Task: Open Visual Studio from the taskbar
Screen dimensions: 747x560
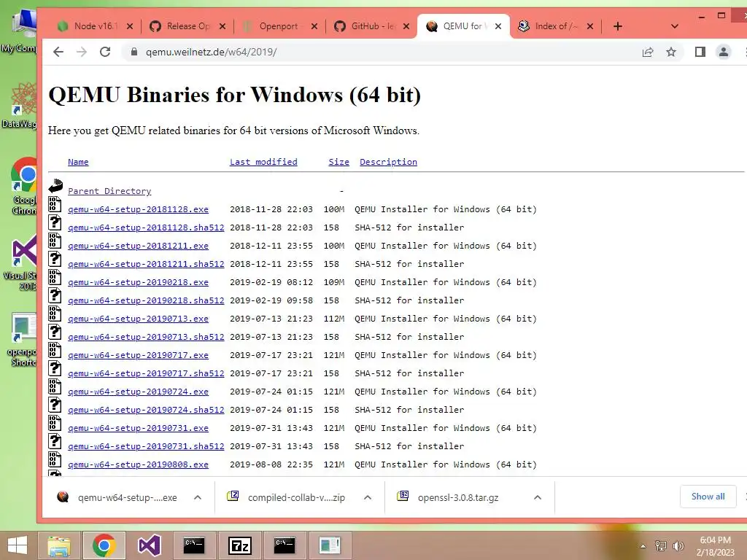Action: click(149, 545)
